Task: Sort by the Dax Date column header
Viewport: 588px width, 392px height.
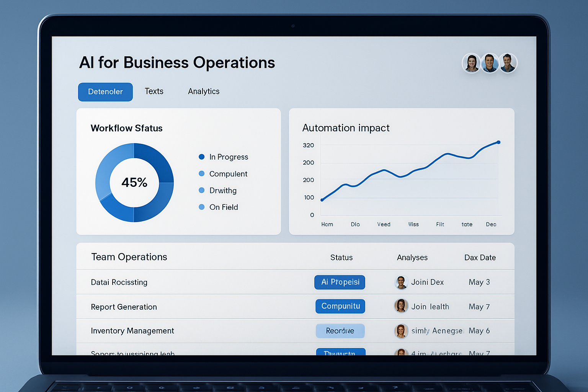Action: tap(480, 258)
